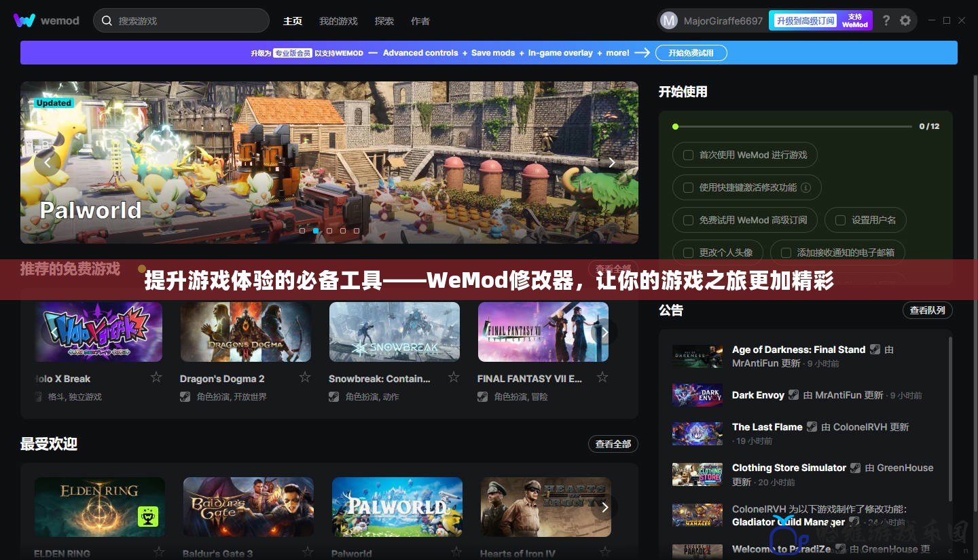Select the first carousel dot indicator
The height and width of the screenshot is (560, 978).
point(302,231)
